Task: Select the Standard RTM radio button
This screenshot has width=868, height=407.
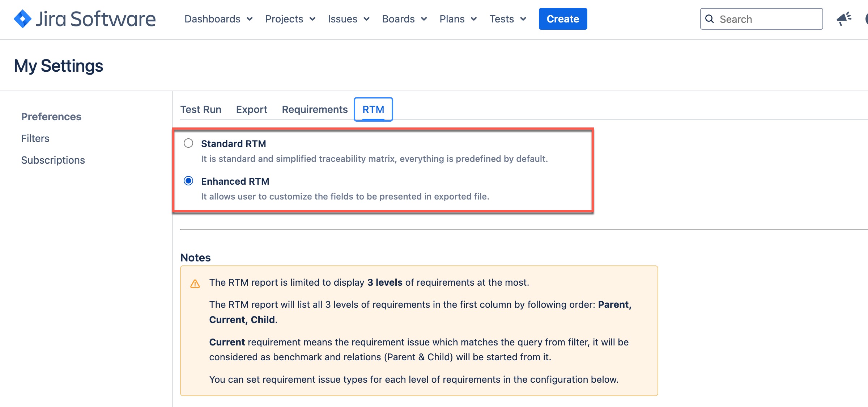Action: coord(188,143)
